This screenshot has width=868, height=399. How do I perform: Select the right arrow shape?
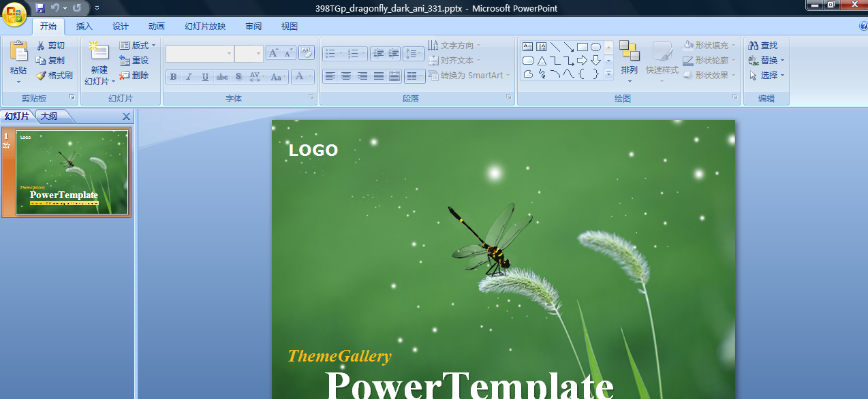[x=582, y=61]
